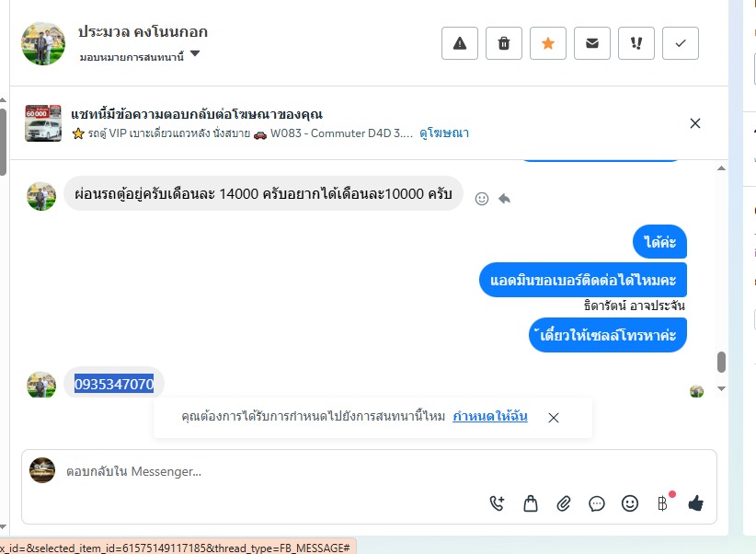756x554 pixels.
Task: Open assign-conversation dropdown under contact name
Action: click(x=140, y=56)
